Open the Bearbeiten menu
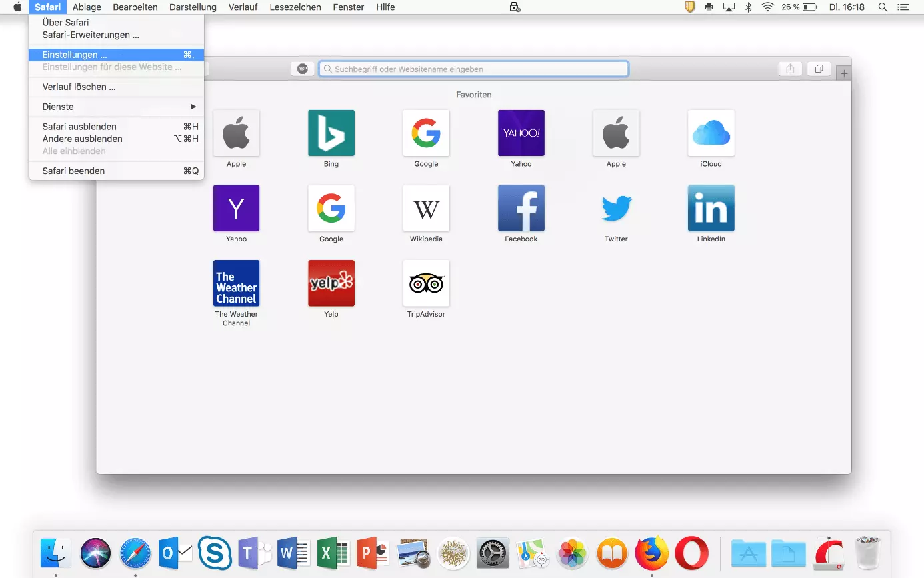924x578 pixels. tap(135, 7)
